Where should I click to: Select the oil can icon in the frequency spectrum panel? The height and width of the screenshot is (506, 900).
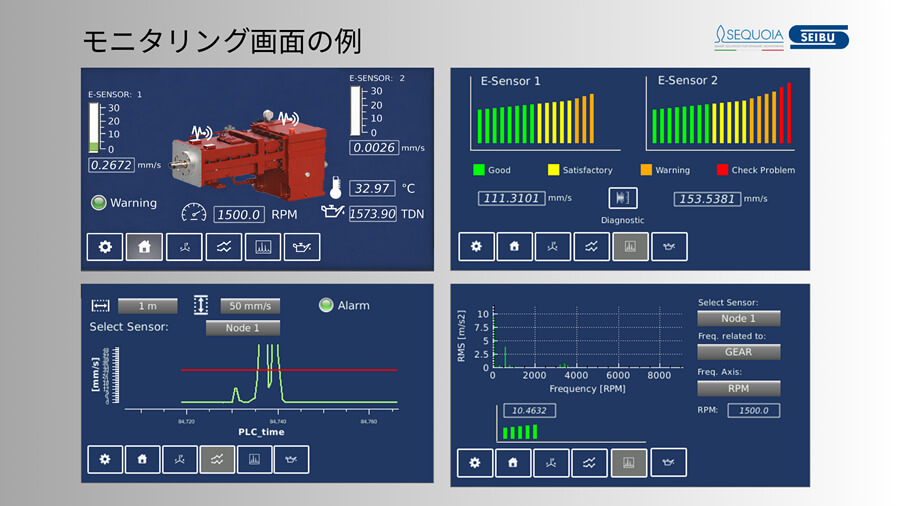coord(669,463)
